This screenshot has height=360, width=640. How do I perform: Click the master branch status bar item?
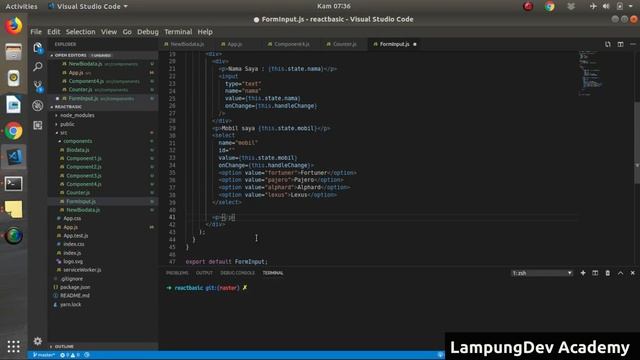(x=44, y=355)
